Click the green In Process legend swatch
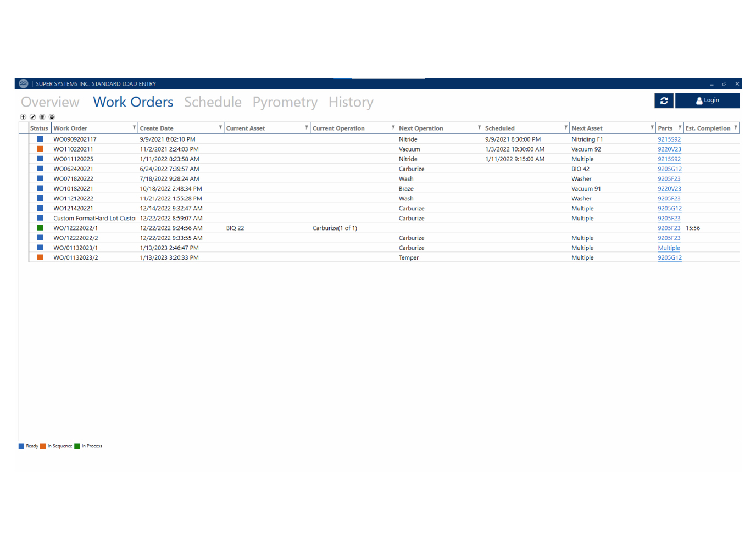This screenshot has width=756, height=549. 77,446
